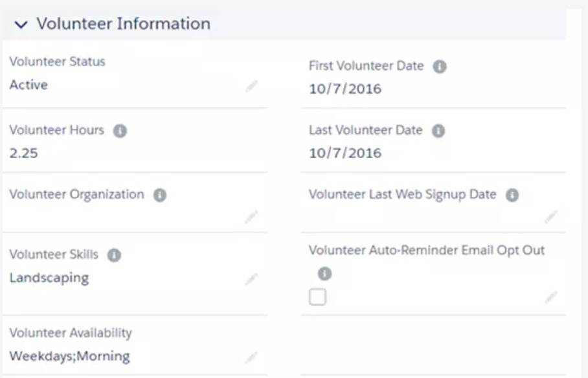Show info tooltip for Volunteer Organization
588x378 pixels.
click(x=160, y=195)
